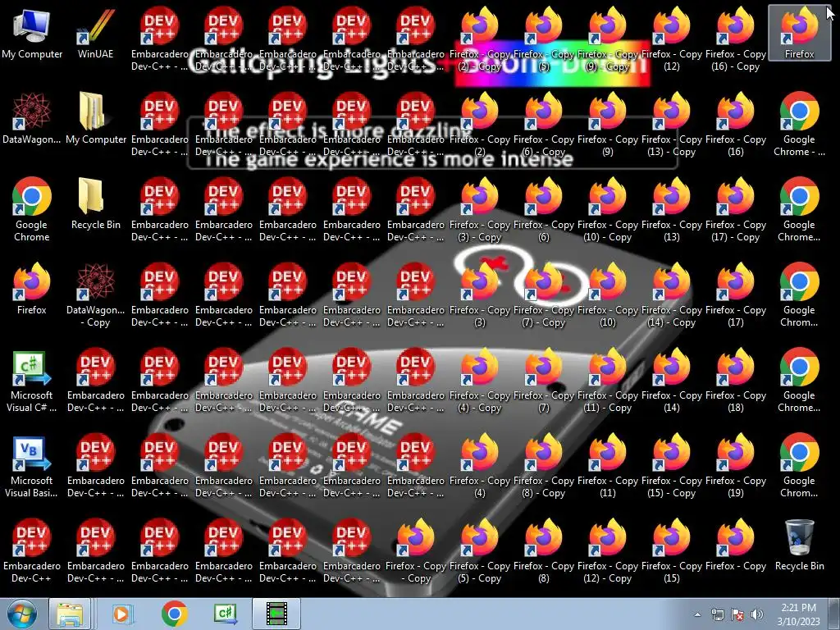Open the Recycle Bin trash can icon
Image resolution: width=840 pixels, height=630 pixels.
(799, 546)
